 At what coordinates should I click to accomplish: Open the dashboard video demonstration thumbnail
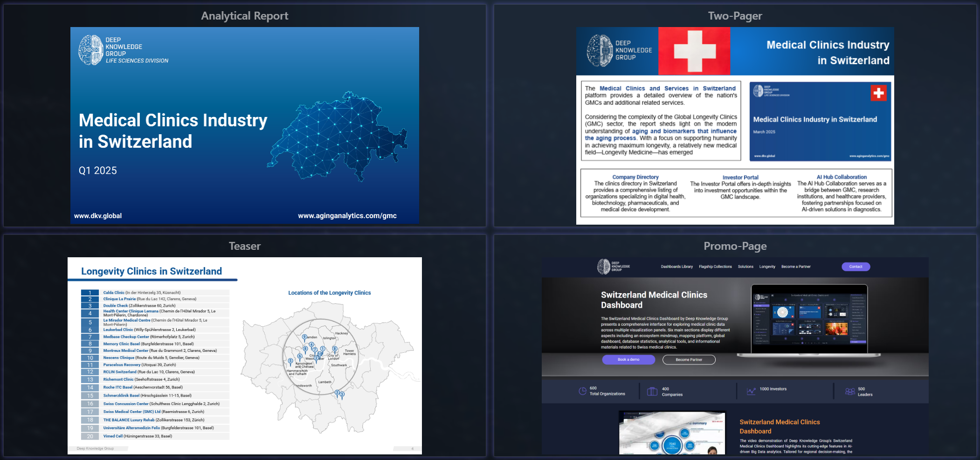tap(672, 433)
